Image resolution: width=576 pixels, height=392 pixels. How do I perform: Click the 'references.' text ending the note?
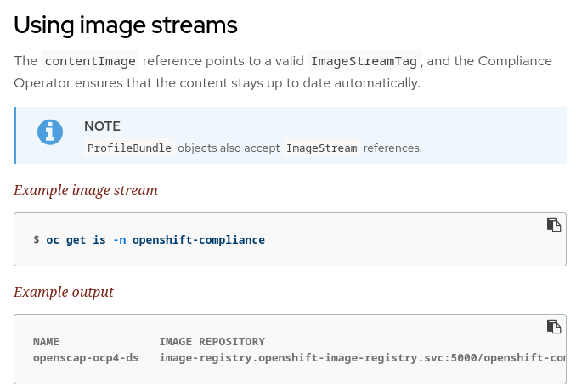click(392, 148)
